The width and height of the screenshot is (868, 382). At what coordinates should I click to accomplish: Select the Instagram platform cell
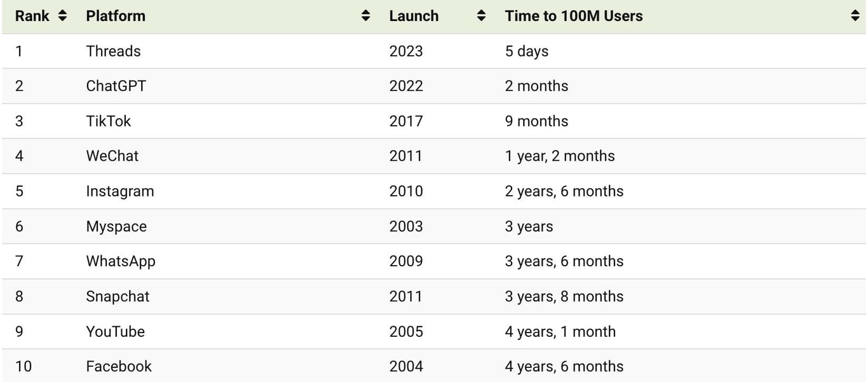click(x=120, y=191)
